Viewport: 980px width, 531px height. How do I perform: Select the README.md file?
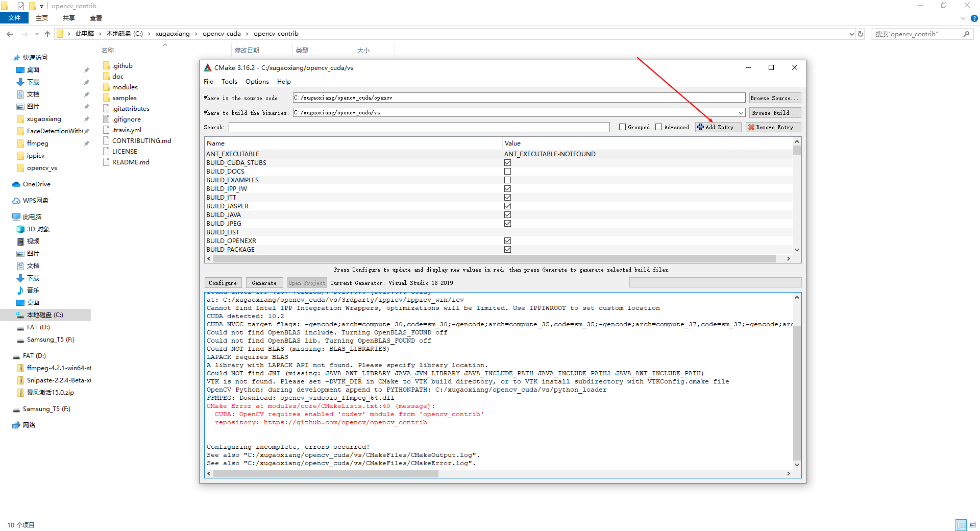(131, 162)
